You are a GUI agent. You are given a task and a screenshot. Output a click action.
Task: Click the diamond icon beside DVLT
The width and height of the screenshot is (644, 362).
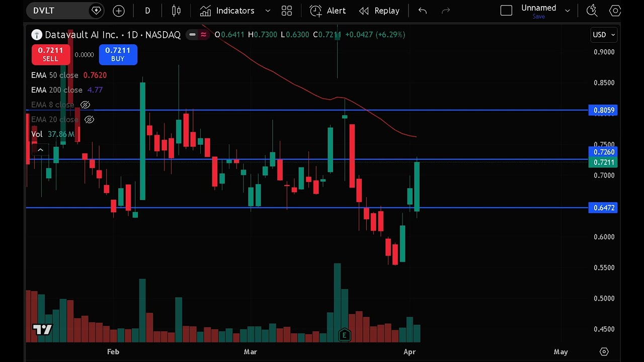click(x=96, y=11)
